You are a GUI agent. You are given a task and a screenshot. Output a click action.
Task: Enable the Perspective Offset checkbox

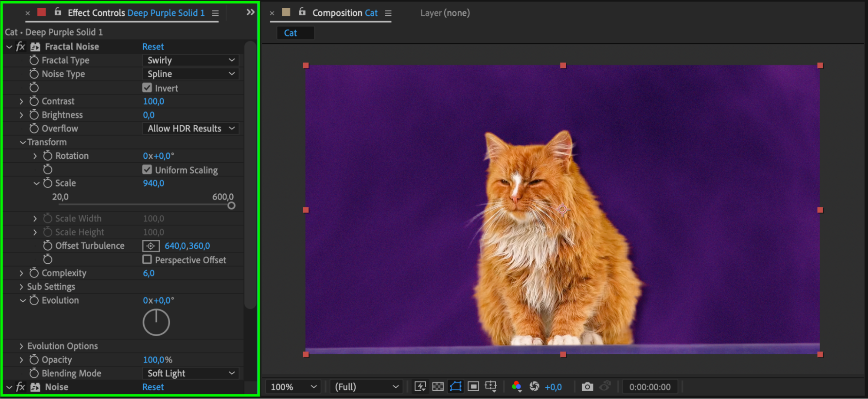tap(147, 260)
